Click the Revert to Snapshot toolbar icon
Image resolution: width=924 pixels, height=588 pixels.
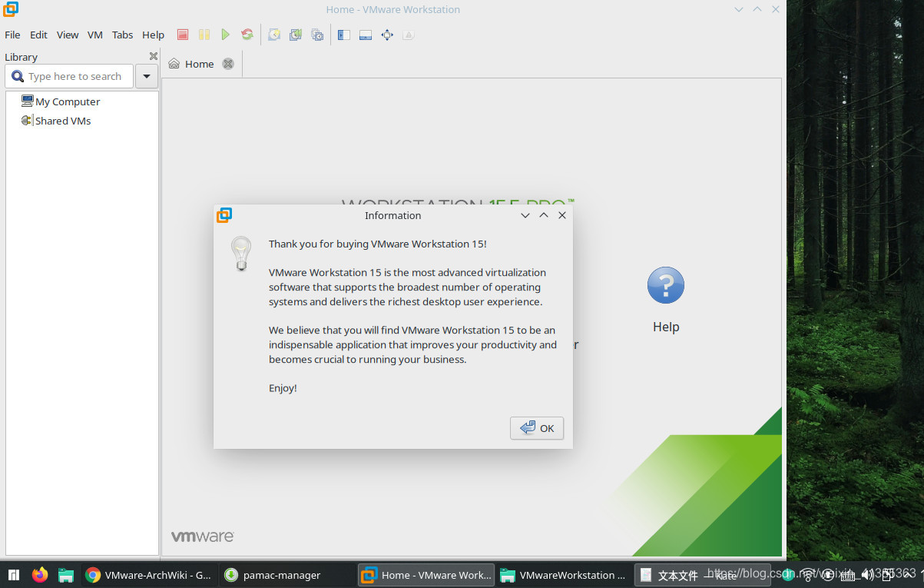pos(296,35)
